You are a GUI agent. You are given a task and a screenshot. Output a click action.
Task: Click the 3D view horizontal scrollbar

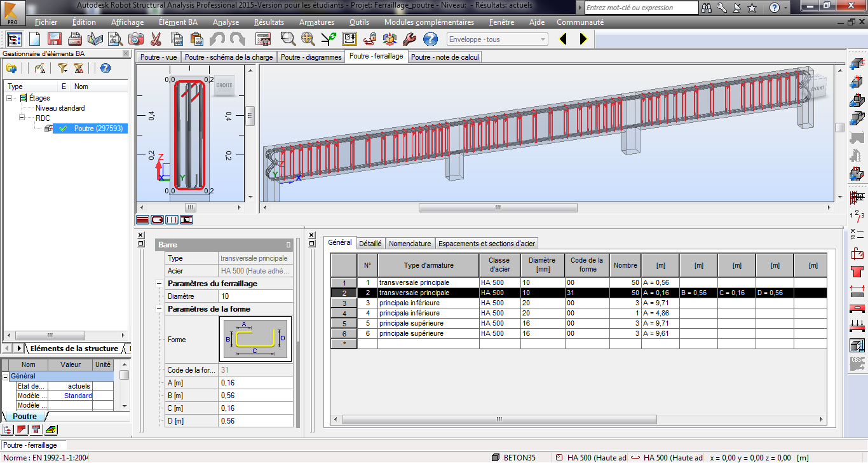pyautogui.click(x=498, y=208)
